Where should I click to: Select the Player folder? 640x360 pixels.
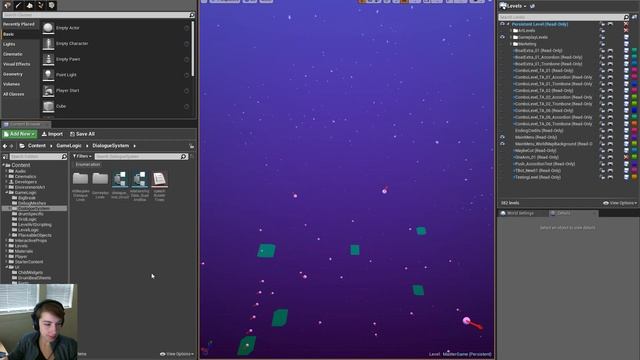point(21,256)
